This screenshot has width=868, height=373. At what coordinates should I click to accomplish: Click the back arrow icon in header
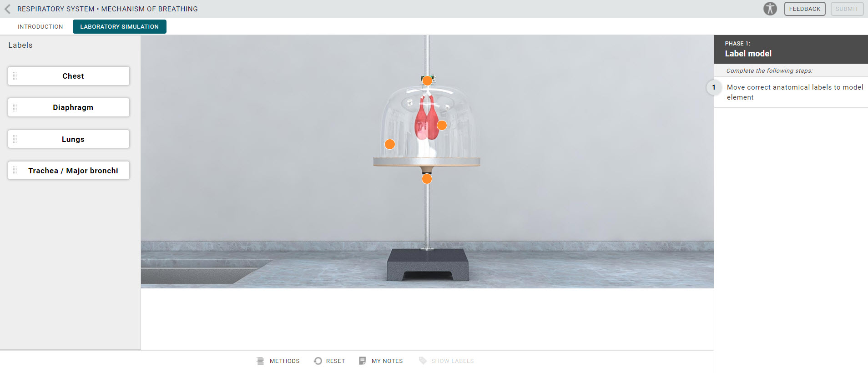coord(7,9)
